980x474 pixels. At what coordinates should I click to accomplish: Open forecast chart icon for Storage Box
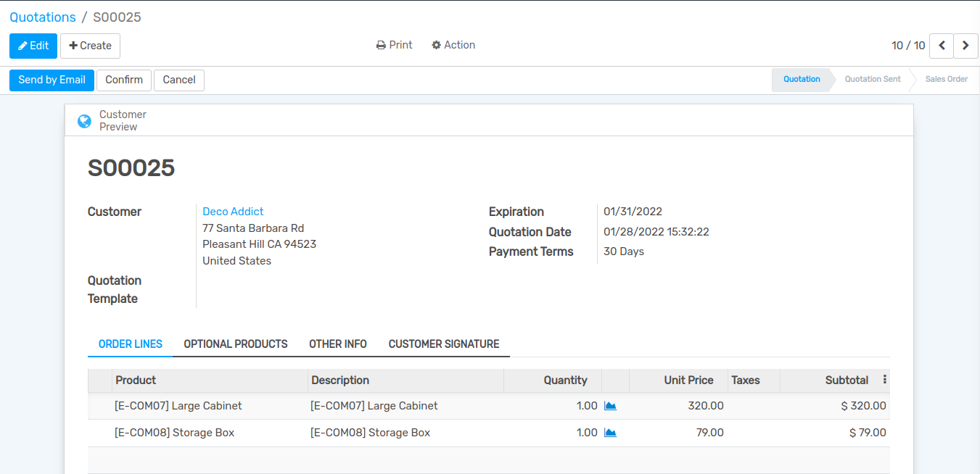coord(610,433)
